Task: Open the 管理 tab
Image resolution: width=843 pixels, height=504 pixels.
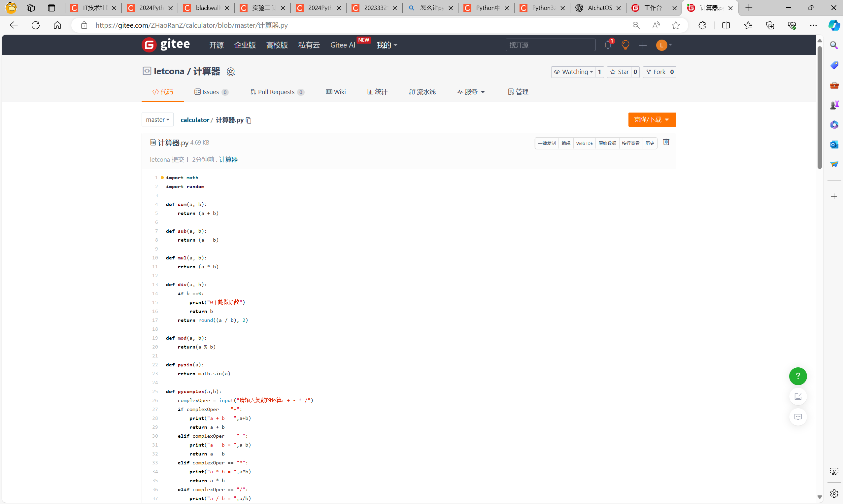Action: point(518,92)
